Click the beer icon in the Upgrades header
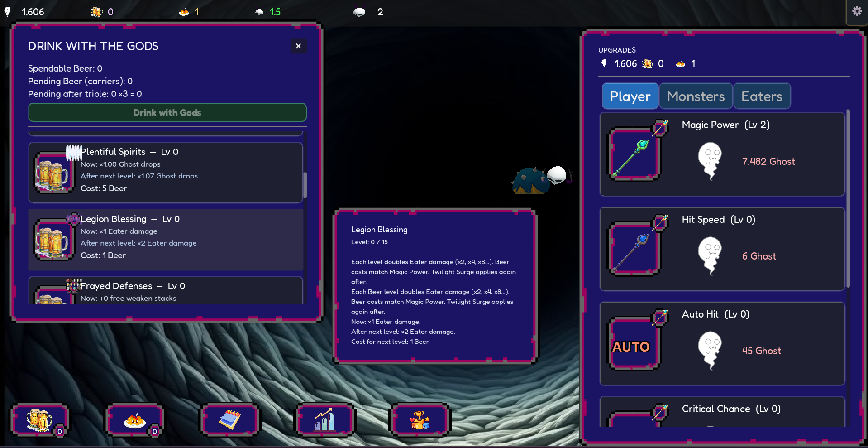This screenshot has height=448, width=868. [x=648, y=63]
